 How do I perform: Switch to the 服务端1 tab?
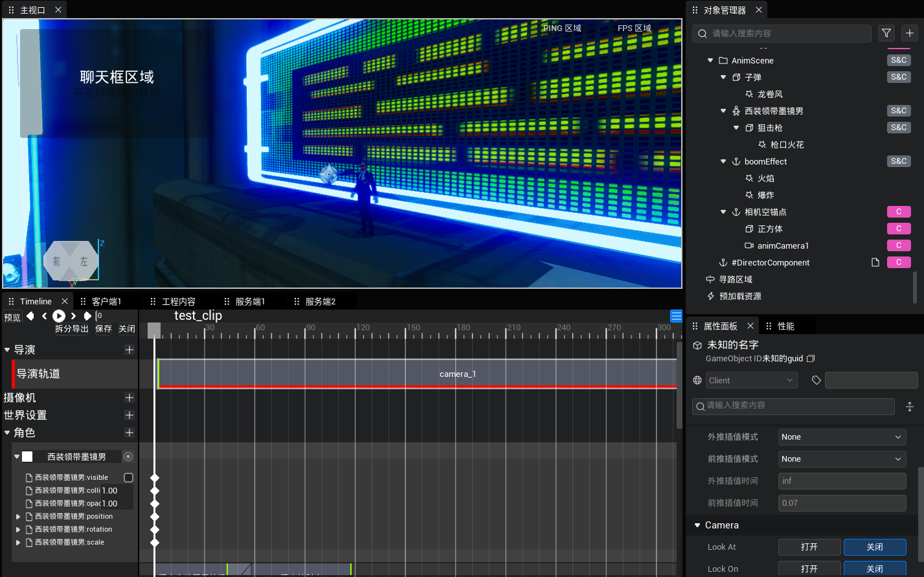(x=250, y=301)
